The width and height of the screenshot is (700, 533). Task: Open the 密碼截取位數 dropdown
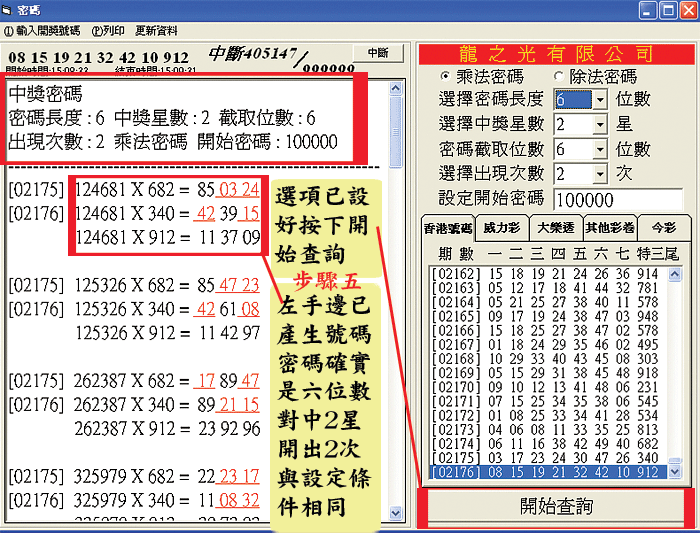(599, 149)
